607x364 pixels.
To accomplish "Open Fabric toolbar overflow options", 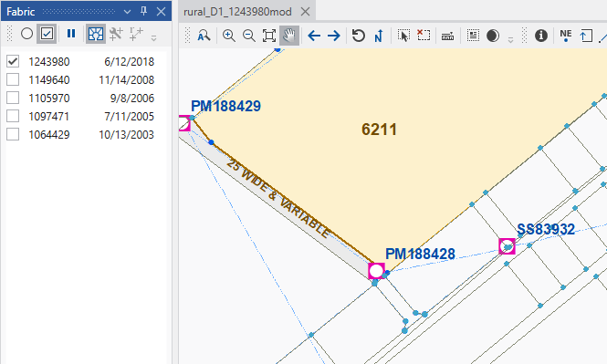I will pyautogui.click(x=153, y=38).
